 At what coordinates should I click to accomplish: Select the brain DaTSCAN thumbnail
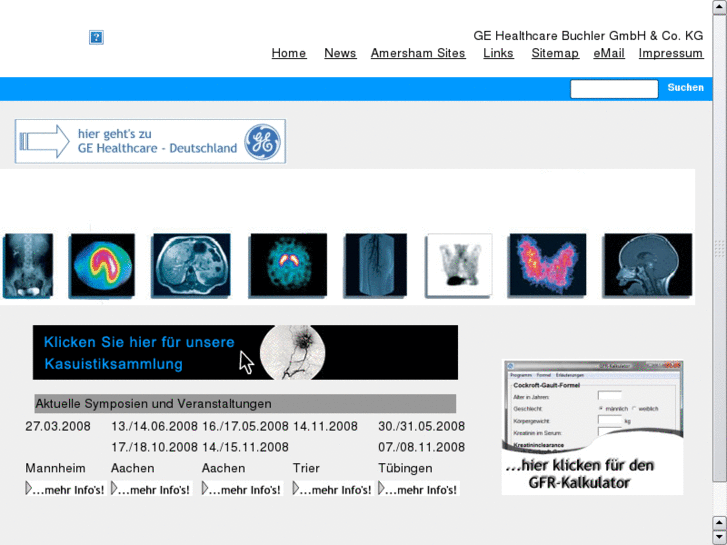point(288,265)
